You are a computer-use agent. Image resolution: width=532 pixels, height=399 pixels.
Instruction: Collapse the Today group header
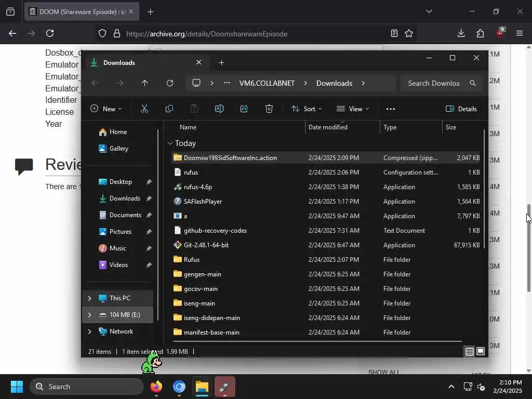(170, 143)
